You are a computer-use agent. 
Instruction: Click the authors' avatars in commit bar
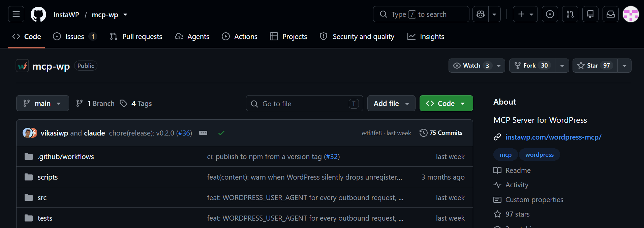pos(30,133)
